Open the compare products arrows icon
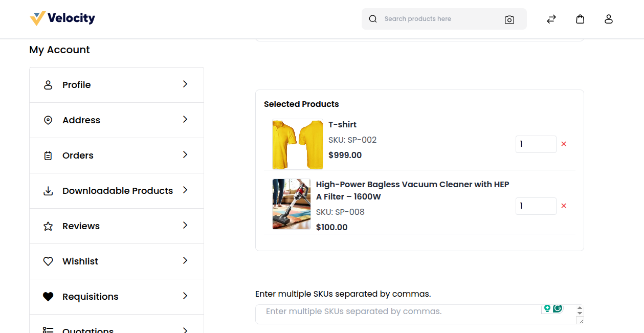The width and height of the screenshot is (644, 333). tap(551, 19)
